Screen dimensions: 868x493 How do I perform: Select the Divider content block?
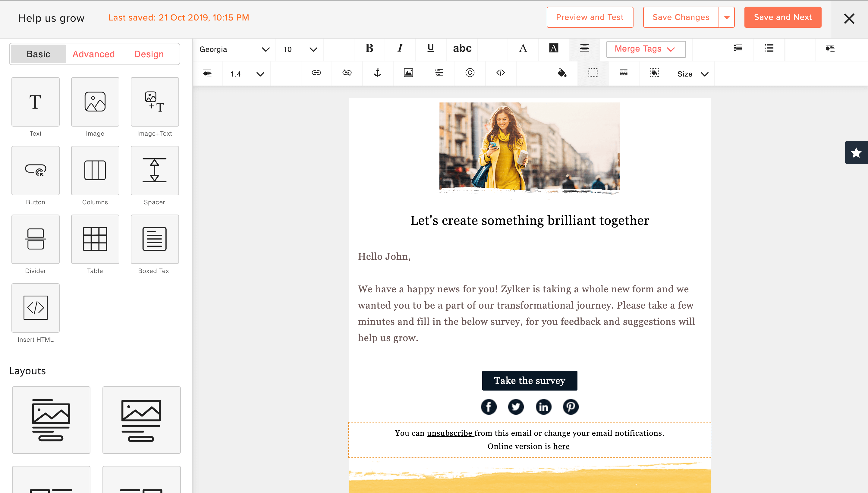pos(36,239)
